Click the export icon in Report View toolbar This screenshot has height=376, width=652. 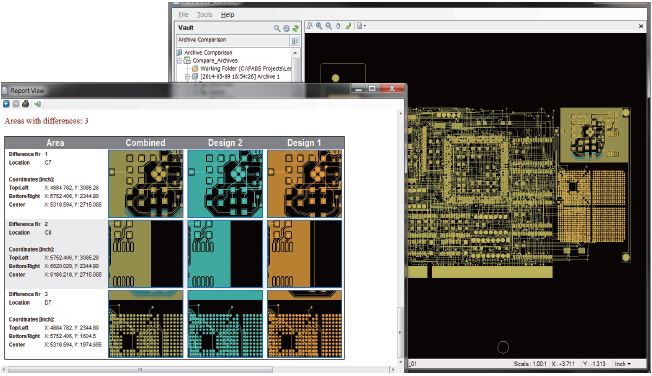(37, 104)
